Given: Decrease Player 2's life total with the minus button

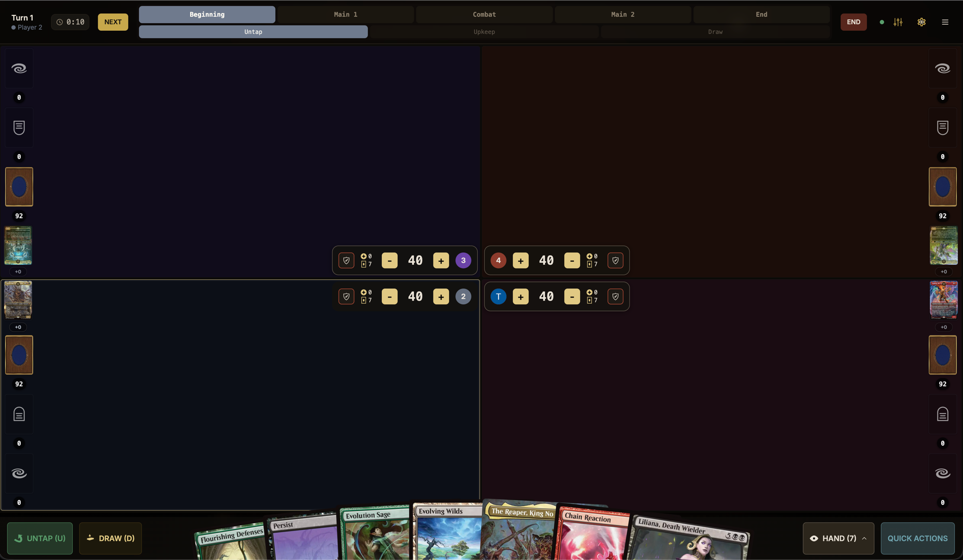Looking at the screenshot, I should tap(389, 297).
